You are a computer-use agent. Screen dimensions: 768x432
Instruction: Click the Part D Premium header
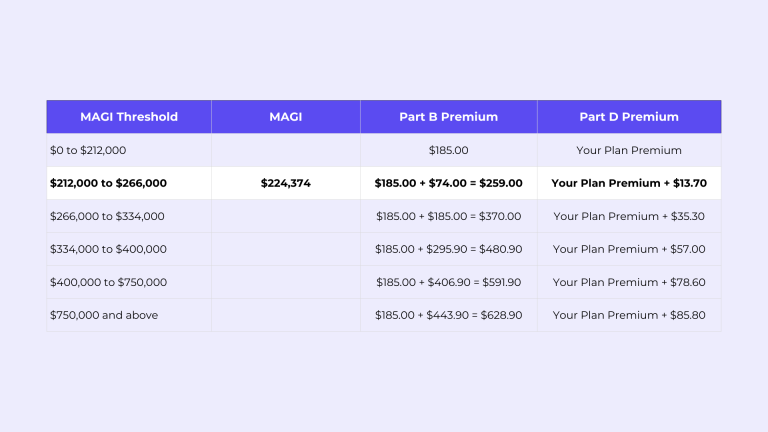(x=629, y=117)
